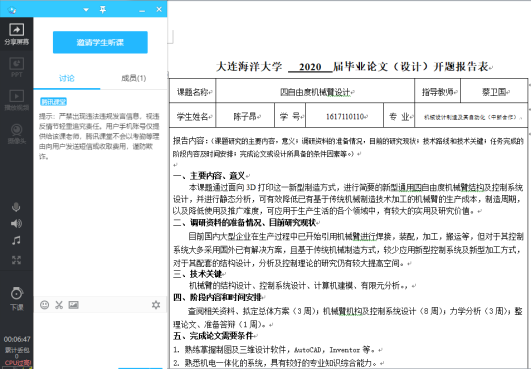Screen dimensions: 531x369
Task: Open chat settings gear icon
Action: (156, 305)
